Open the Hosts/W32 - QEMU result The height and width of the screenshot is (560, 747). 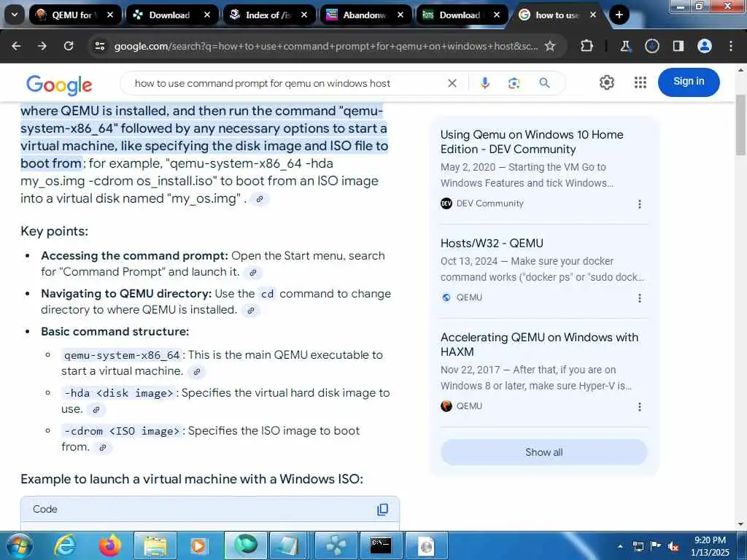pos(492,244)
